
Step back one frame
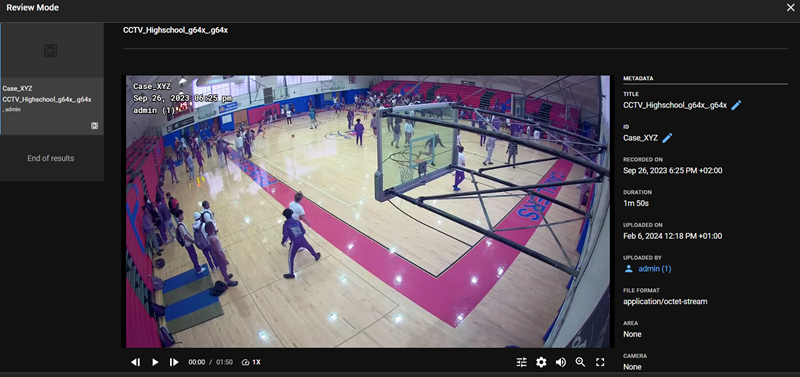pyautogui.click(x=136, y=362)
